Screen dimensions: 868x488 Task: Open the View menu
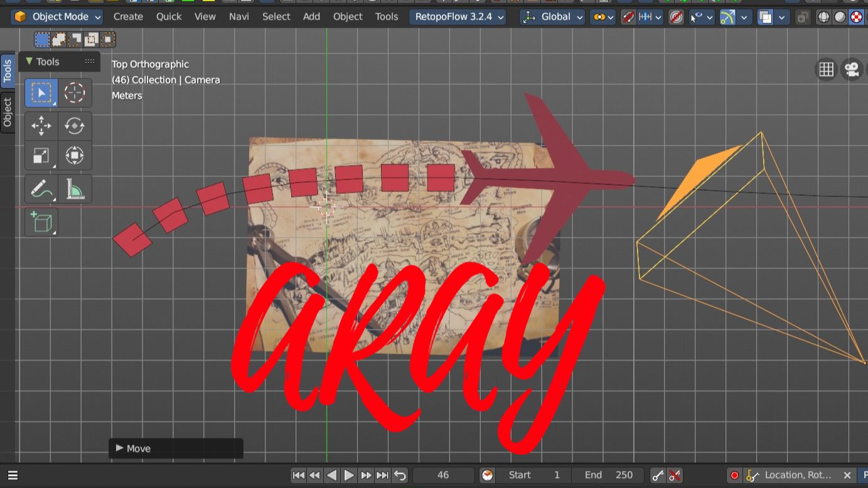pos(205,17)
